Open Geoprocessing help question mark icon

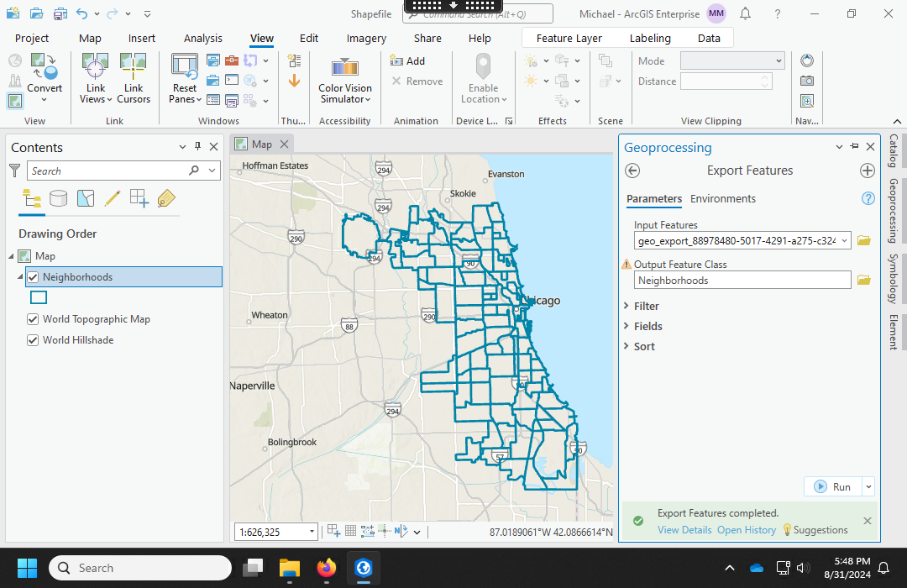[x=868, y=199]
